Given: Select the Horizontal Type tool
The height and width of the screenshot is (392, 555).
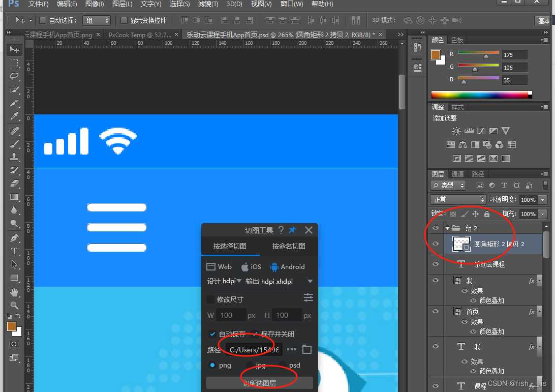Looking at the screenshot, I should (14, 251).
